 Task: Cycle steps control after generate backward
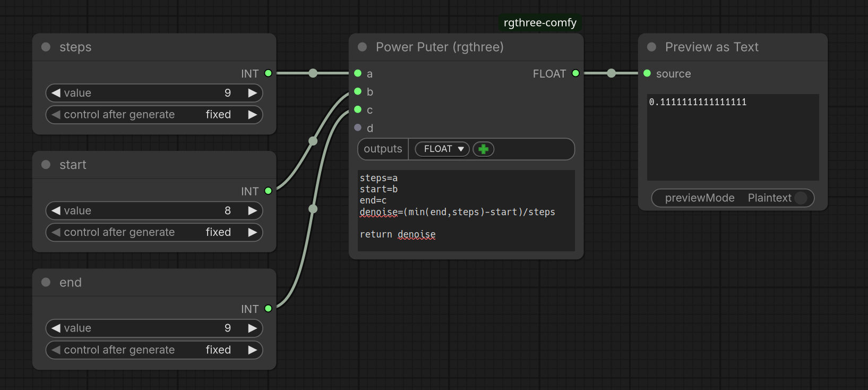[x=56, y=115]
